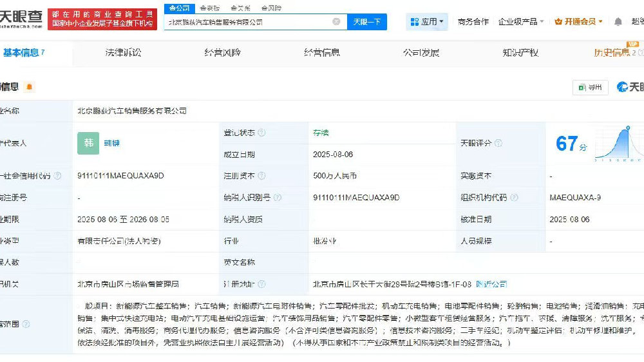Expand the 开通会员 dropdown arrow
The image size is (644, 362).
[600, 21]
